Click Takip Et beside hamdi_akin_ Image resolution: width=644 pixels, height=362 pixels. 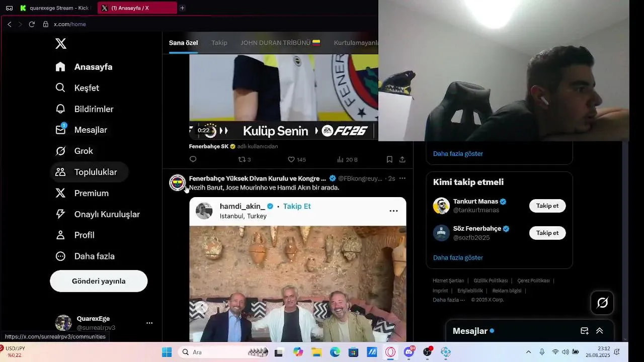click(297, 206)
